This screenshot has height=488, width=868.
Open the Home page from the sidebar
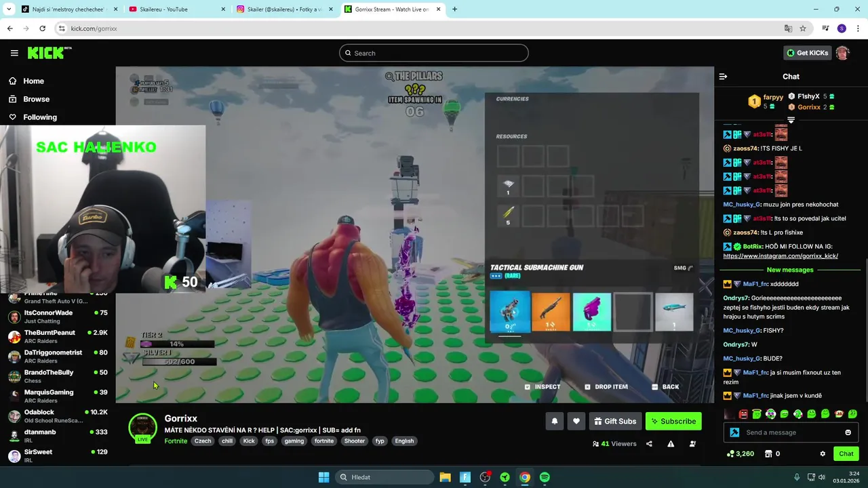[x=33, y=81]
